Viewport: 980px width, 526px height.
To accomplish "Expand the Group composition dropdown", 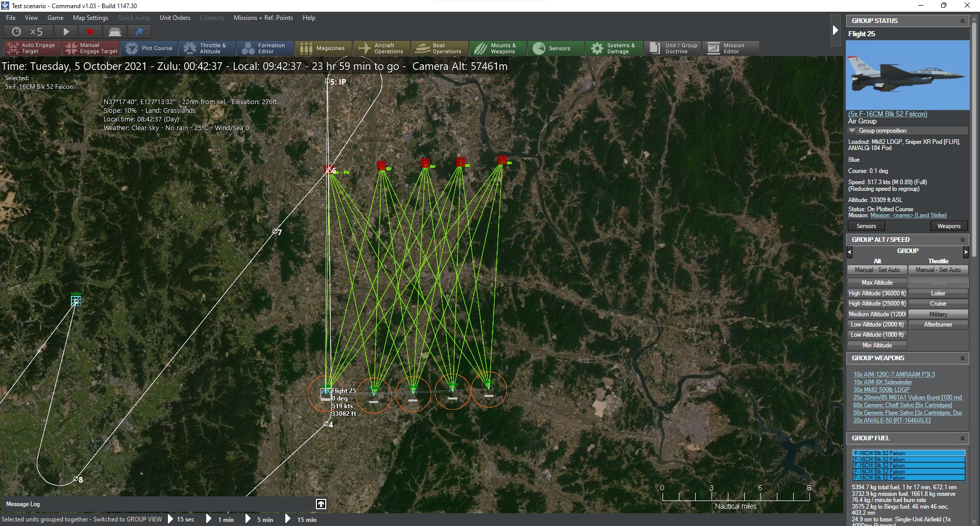I will (x=852, y=131).
